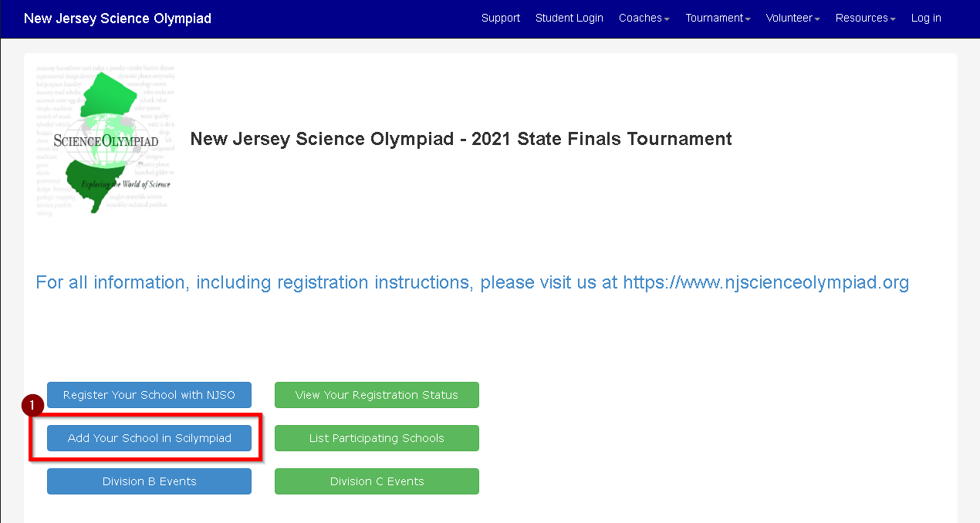Open the New Jersey Science Olympiad home brand link
This screenshot has height=523, width=980.
(x=117, y=19)
